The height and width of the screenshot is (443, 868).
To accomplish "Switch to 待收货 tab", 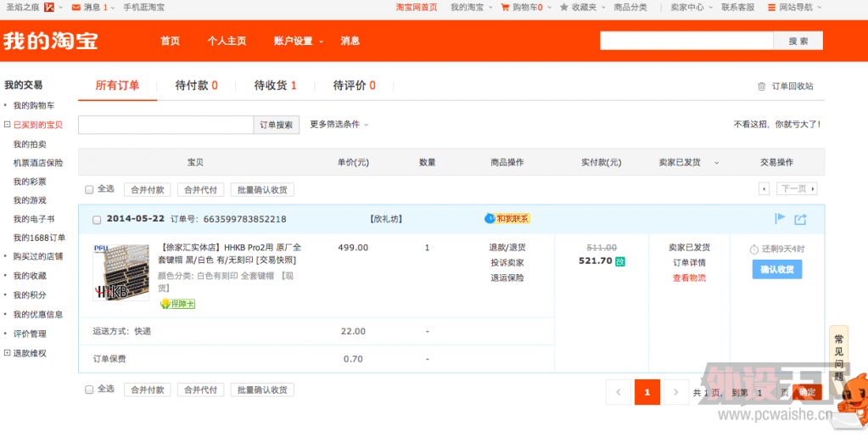I will click(275, 86).
